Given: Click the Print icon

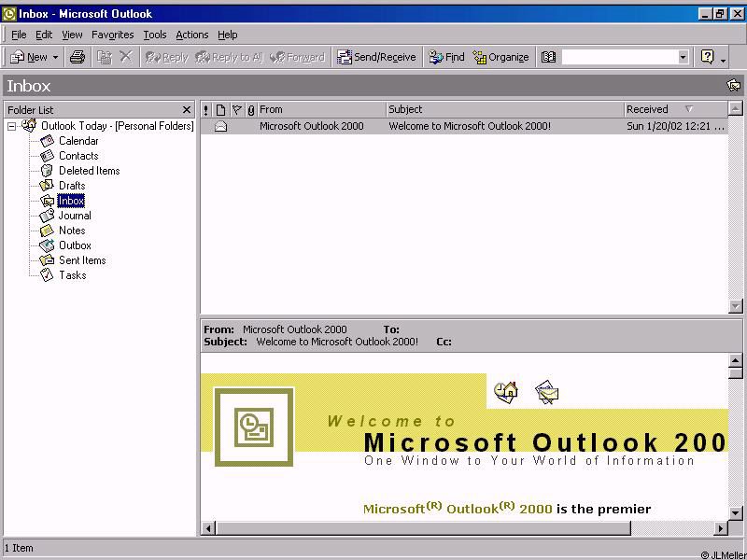Looking at the screenshot, I should pyautogui.click(x=78, y=57).
